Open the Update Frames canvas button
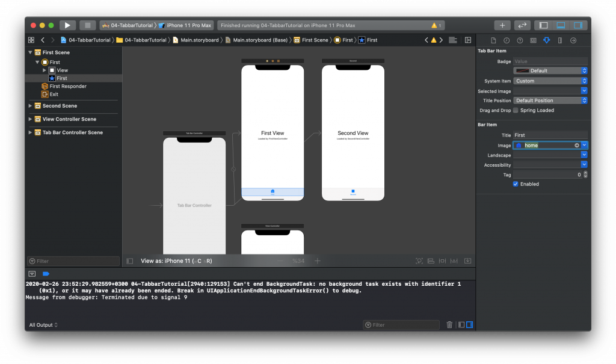This screenshot has height=364, width=616. [x=419, y=261]
